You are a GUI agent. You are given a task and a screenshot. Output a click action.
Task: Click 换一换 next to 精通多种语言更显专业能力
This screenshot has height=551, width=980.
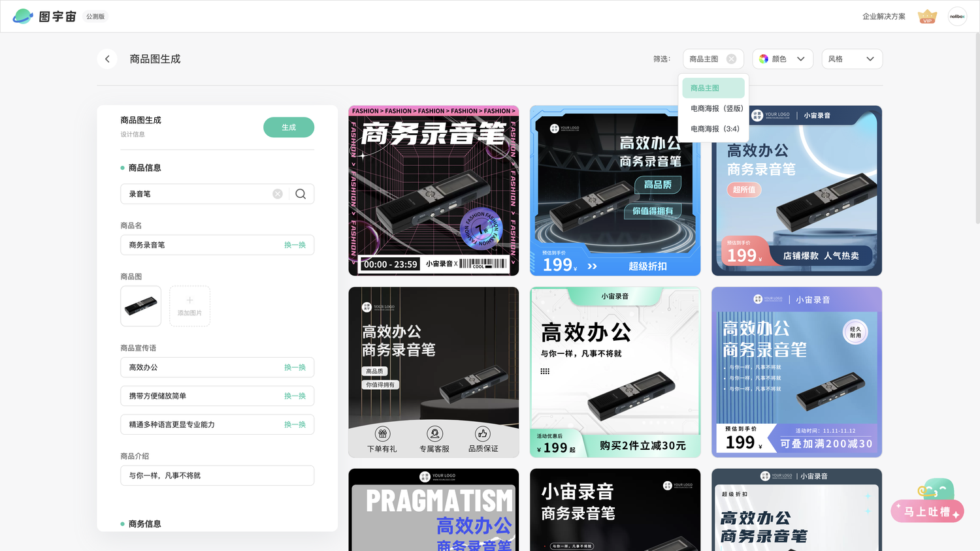295,424
